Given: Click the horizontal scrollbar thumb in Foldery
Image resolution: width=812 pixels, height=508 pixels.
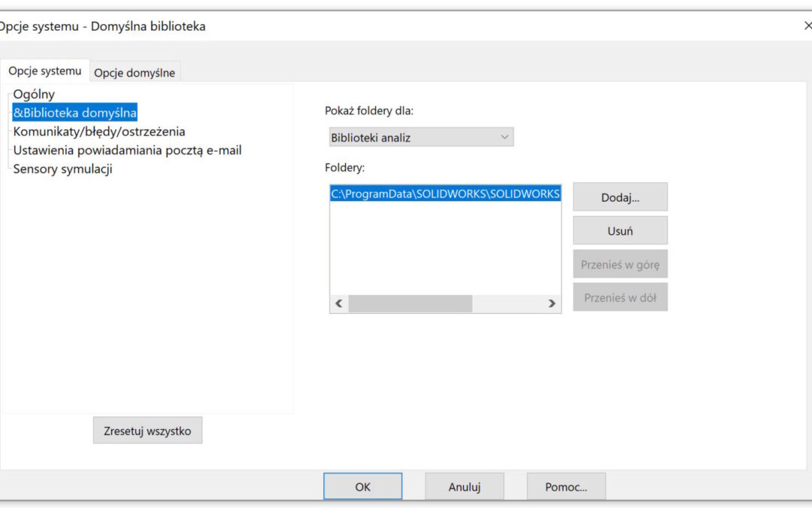Looking at the screenshot, I should [410, 304].
